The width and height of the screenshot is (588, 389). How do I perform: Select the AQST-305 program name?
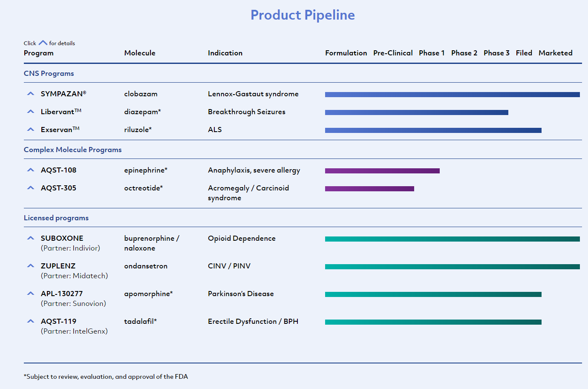59,188
